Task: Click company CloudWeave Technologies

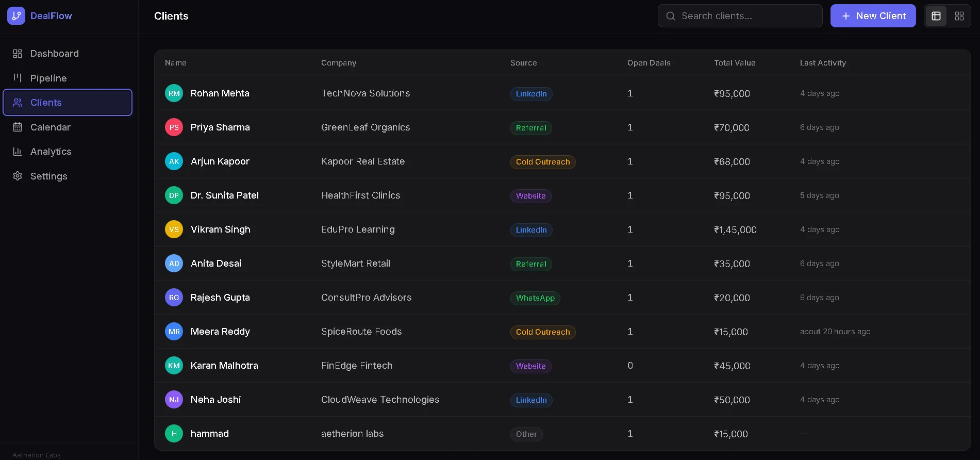Action: point(380,400)
